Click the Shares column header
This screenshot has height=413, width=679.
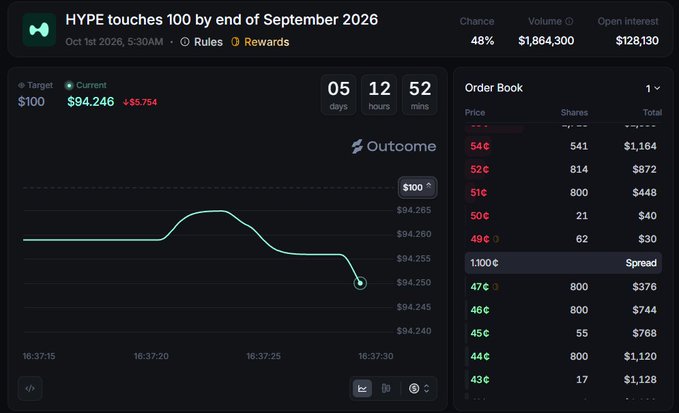[x=574, y=113]
